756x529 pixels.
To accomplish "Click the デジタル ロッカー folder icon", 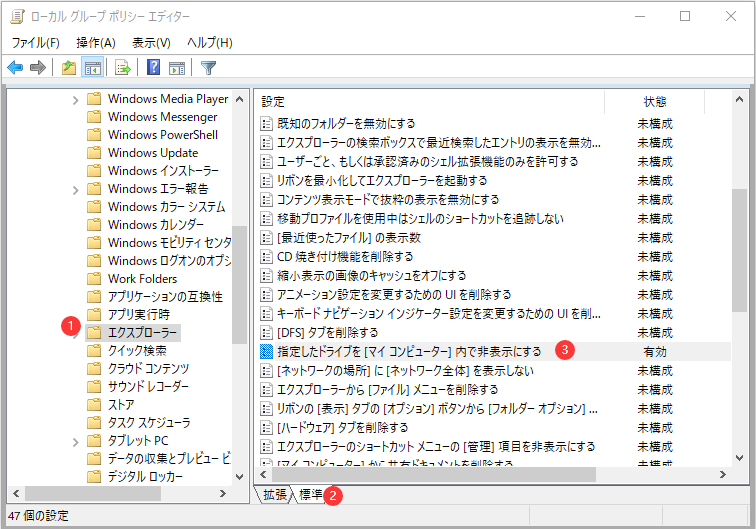I will coord(94,476).
